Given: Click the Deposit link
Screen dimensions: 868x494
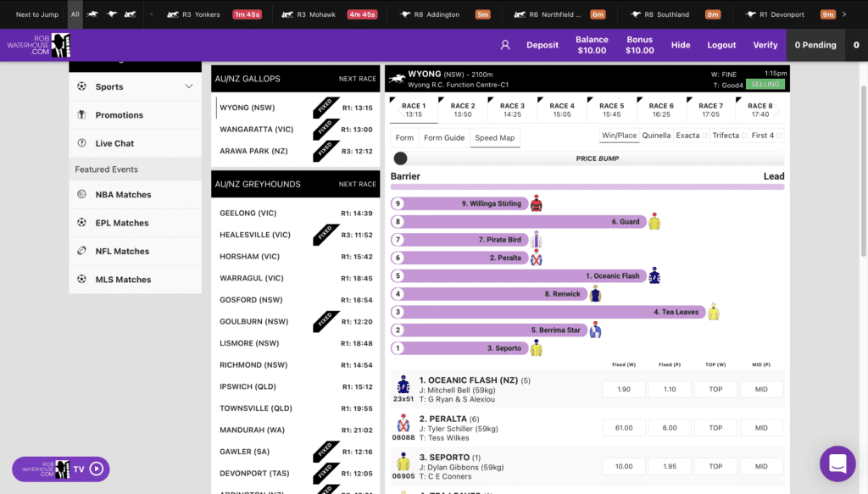Looking at the screenshot, I should tap(542, 46).
